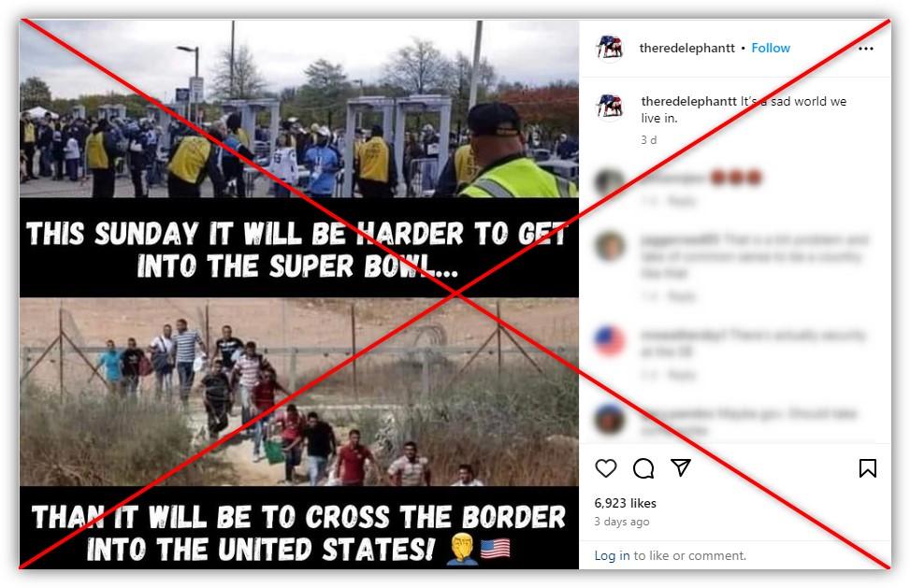Click the 3 d caption timestamp

coord(649,139)
